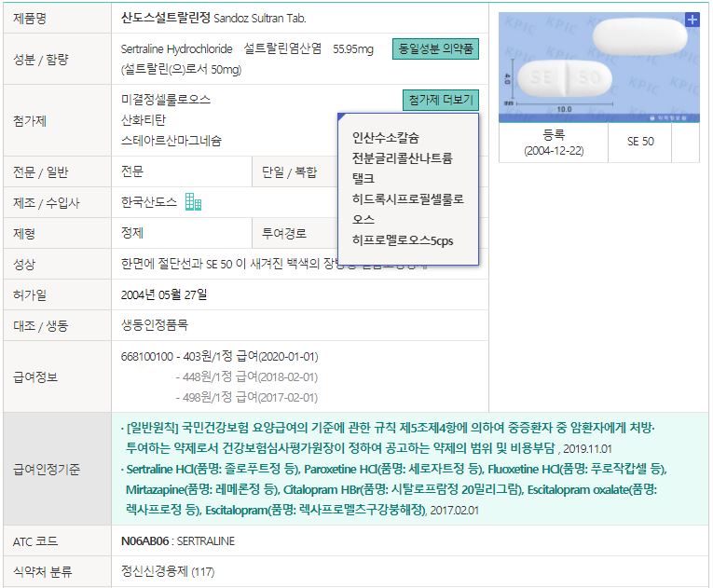Open the 동일성분 의약품 button
Image resolution: width=713 pixels, height=588 pixels.
pyautogui.click(x=435, y=48)
